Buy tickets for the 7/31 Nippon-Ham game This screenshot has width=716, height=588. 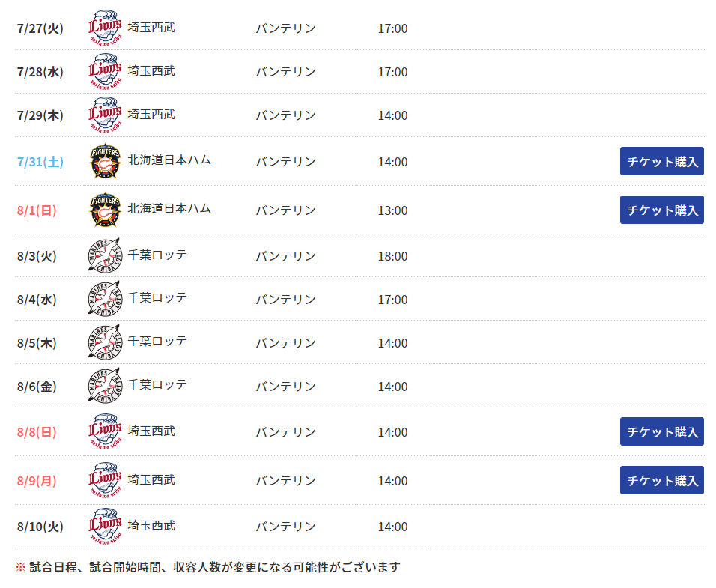(x=661, y=161)
